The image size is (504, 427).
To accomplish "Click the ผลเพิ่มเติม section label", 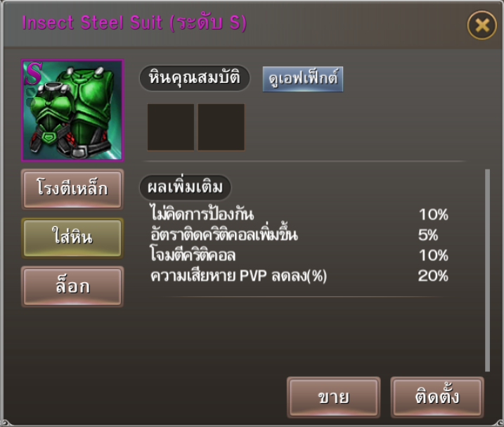I will coord(185,187).
